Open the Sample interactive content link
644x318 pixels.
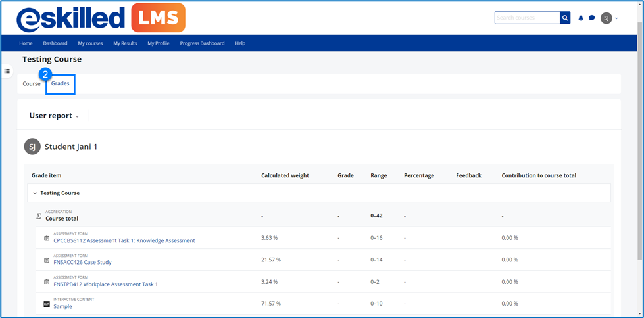point(63,307)
